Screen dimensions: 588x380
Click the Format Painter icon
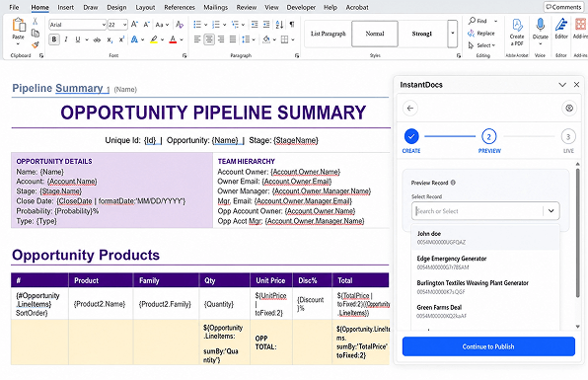tap(36, 45)
